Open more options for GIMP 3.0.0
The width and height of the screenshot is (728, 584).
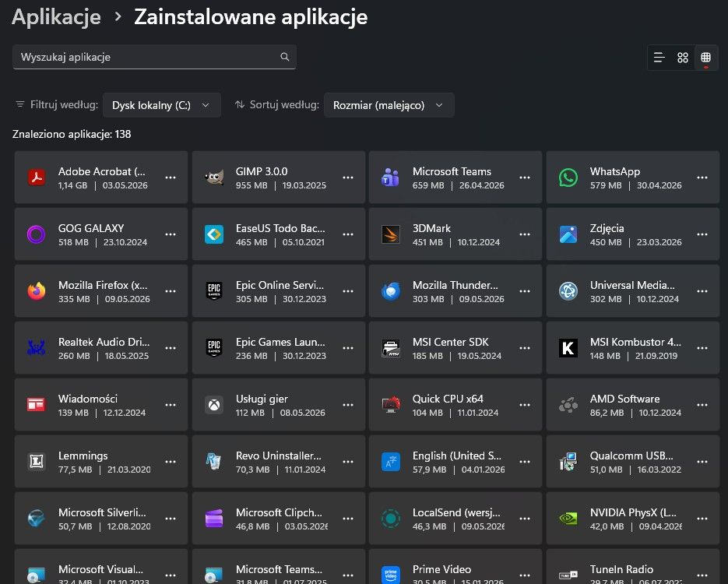point(348,178)
